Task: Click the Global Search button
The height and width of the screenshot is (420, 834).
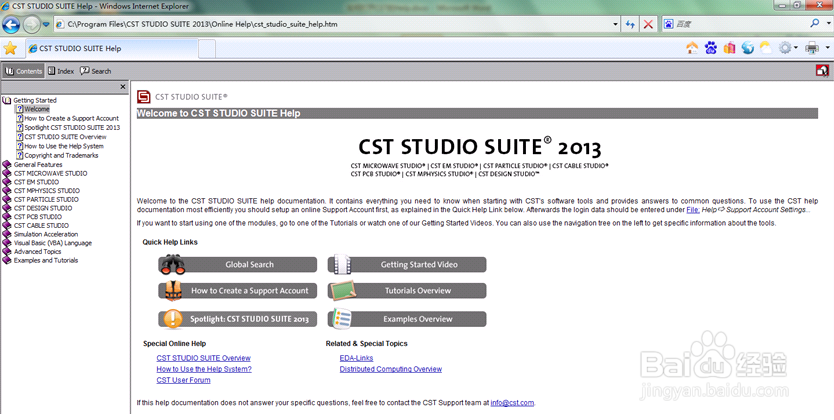Action: point(238,264)
